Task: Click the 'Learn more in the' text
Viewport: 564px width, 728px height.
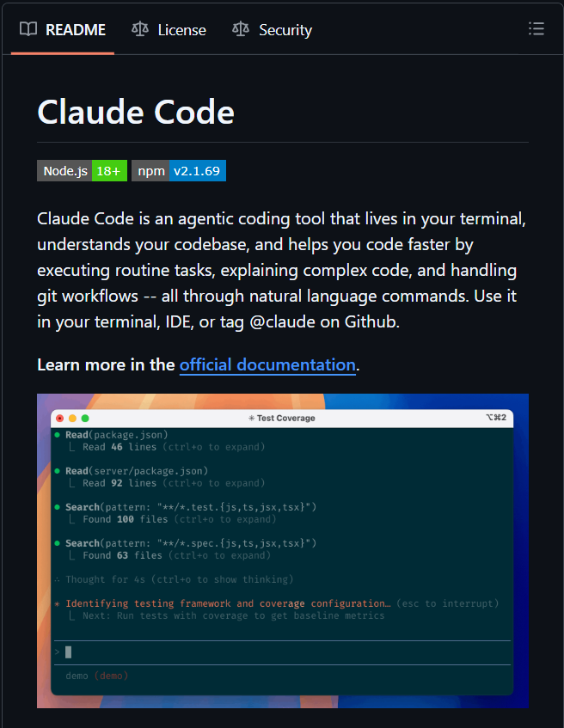Action: [x=106, y=365]
